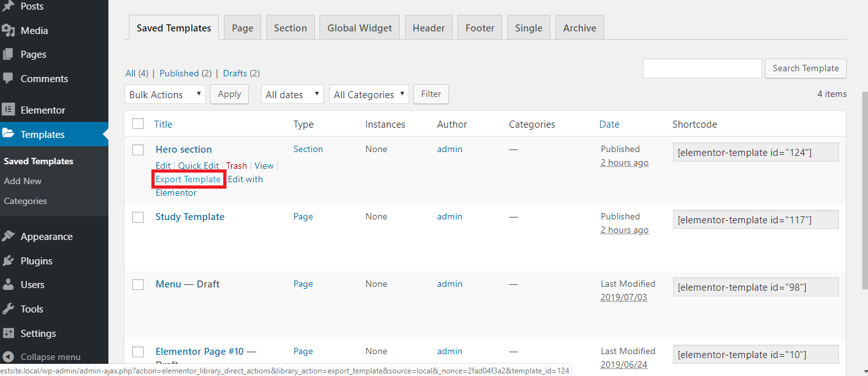This screenshot has width=868, height=376.
Task: Open the Study Template title link
Action: point(190,216)
